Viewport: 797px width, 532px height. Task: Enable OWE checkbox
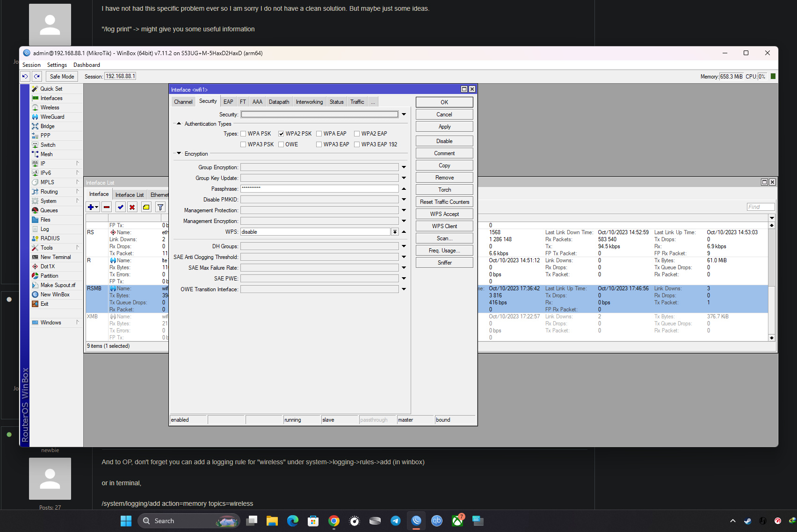pos(281,144)
